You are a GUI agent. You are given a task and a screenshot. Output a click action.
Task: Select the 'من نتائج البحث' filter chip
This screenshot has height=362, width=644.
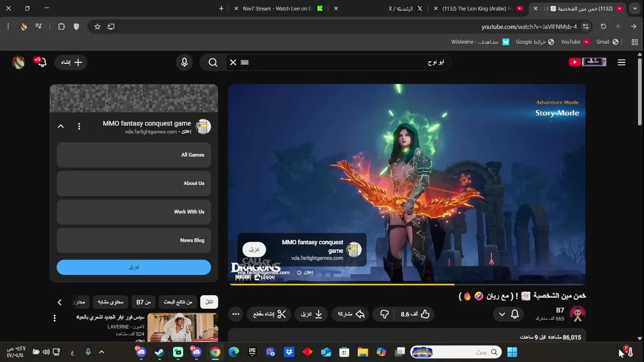click(178, 302)
